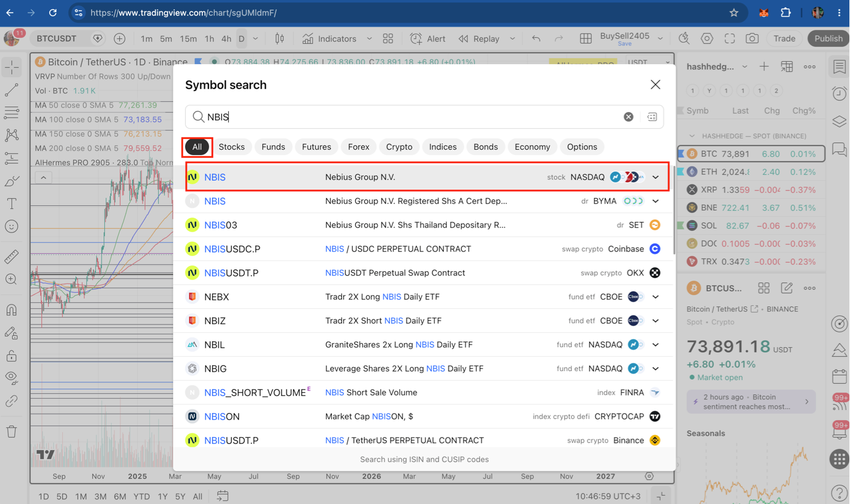The height and width of the screenshot is (504, 850).
Task: Switch to the Stocks filter tab
Action: pyautogui.click(x=232, y=147)
